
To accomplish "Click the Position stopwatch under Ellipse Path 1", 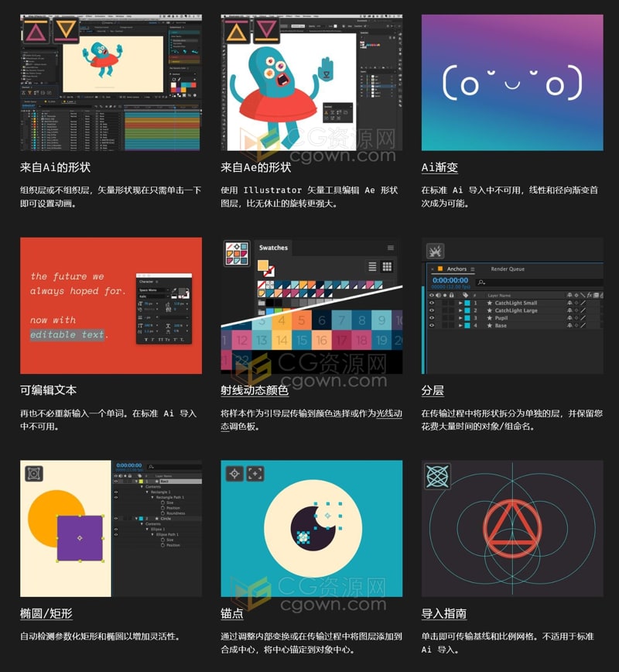I will (162, 545).
